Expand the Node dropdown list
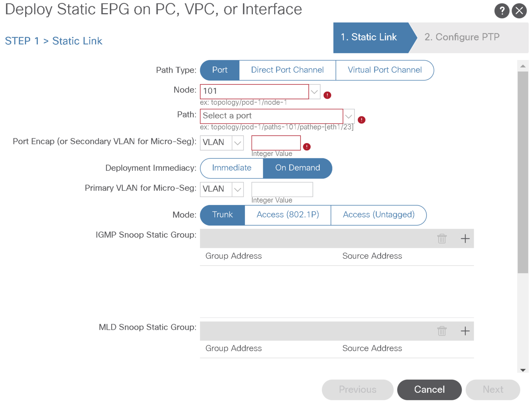532x407 pixels. 314,92
